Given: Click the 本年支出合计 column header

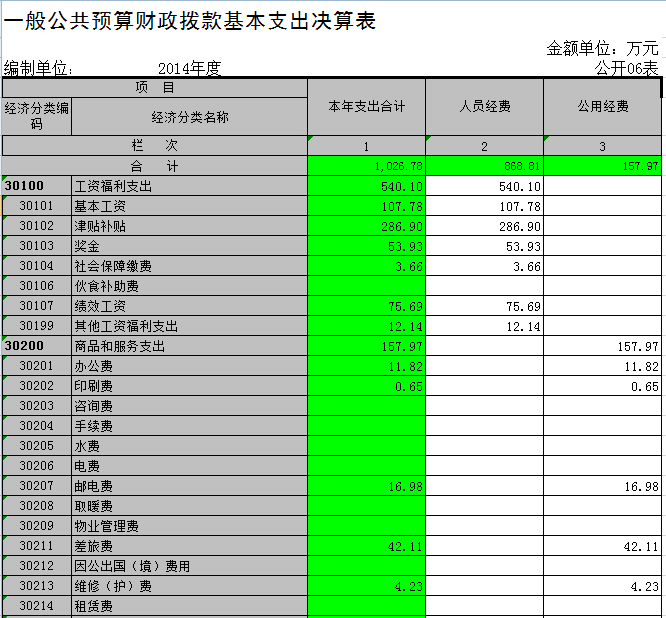Looking at the screenshot, I should [366, 107].
